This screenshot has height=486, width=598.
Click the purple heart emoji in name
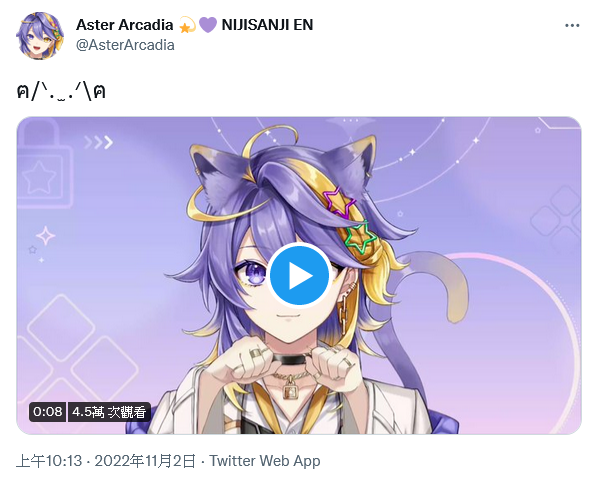pyautogui.click(x=208, y=25)
